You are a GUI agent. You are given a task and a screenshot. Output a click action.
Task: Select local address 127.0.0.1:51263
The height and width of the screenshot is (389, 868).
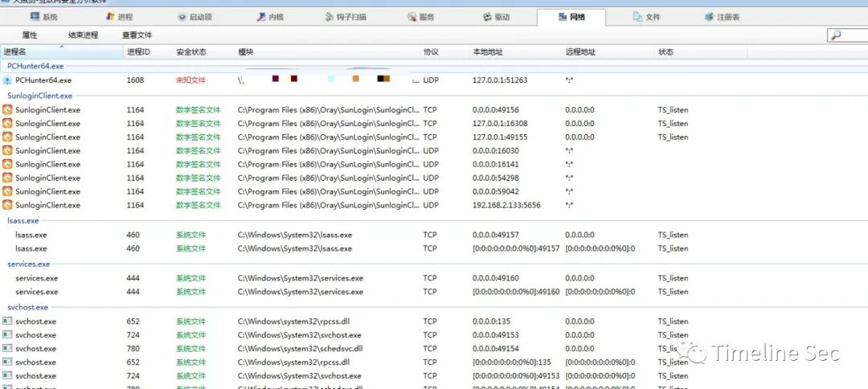click(x=500, y=80)
